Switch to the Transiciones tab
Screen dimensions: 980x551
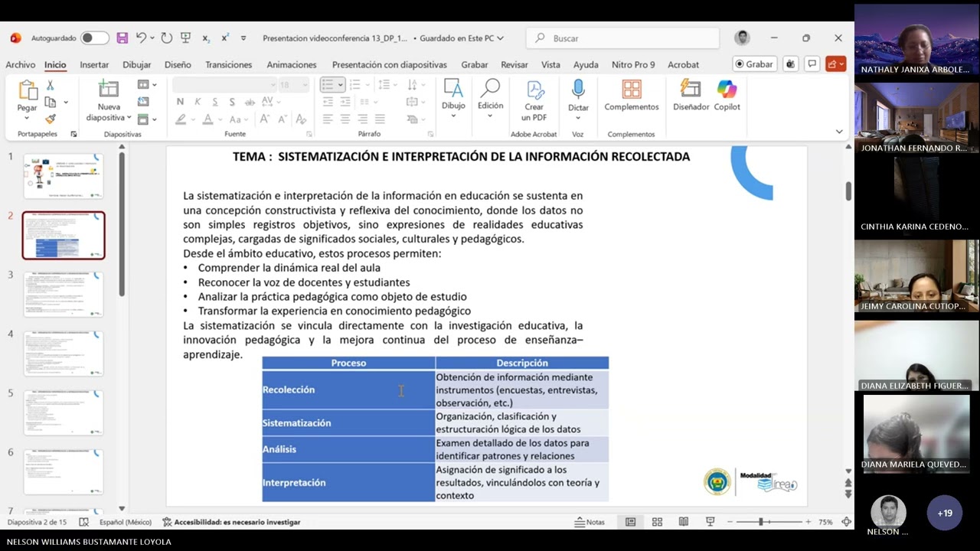(228, 65)
